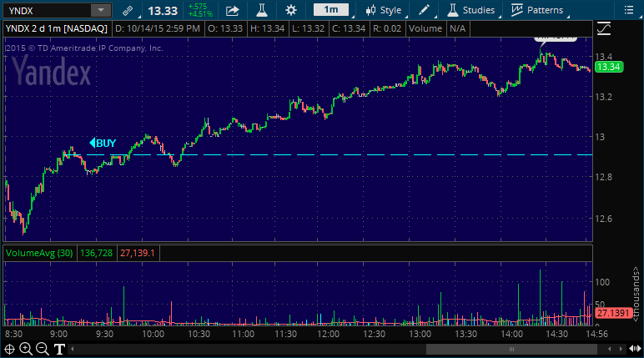Image resolution: width=644 pixels, height=358 pixels.
Task: Click the 14:56 time axis label
Action: 596,334
